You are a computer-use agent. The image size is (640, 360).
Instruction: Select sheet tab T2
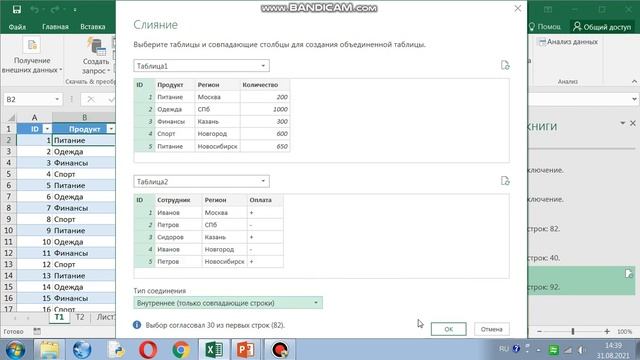pyautogui.click(x=80, y=317)
